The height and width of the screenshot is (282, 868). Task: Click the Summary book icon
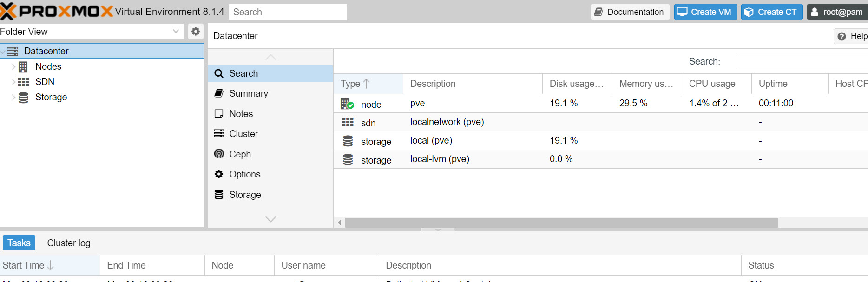point(219,93)
